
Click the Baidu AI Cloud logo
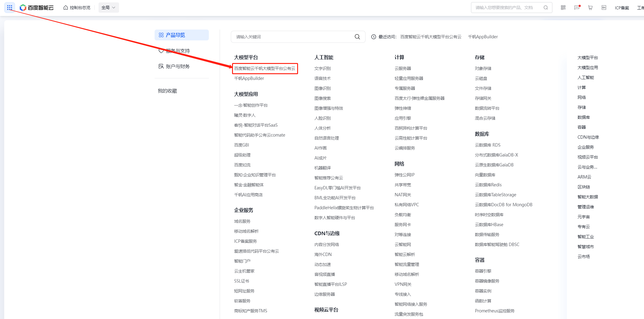point(37,8)
